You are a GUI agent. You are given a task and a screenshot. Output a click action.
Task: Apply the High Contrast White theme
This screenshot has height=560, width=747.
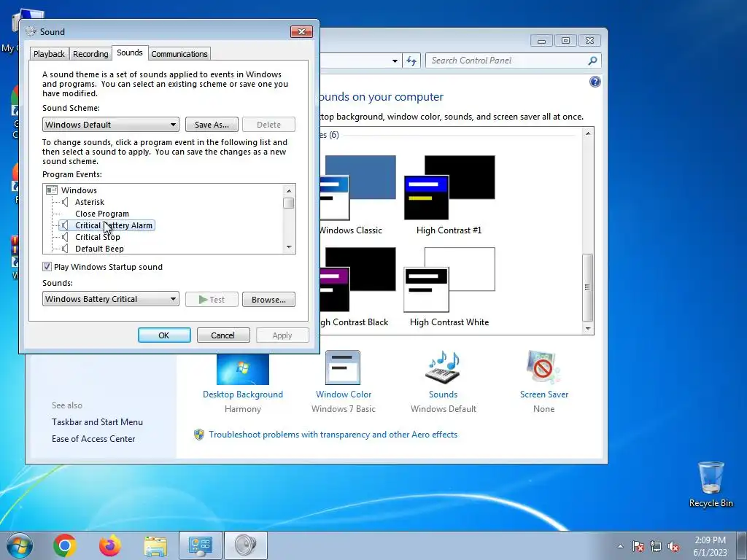tap(449, 287)
